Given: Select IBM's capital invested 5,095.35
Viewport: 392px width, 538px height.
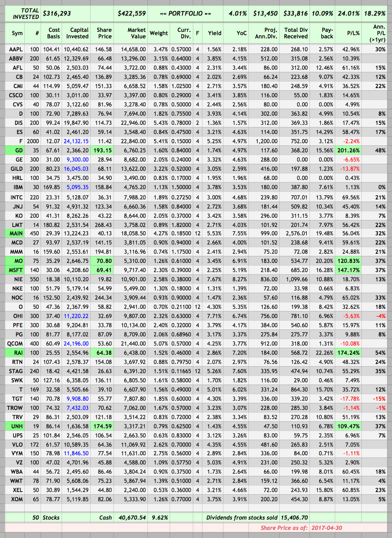Looking at the screenshot, I should click(x=76, y=187).
